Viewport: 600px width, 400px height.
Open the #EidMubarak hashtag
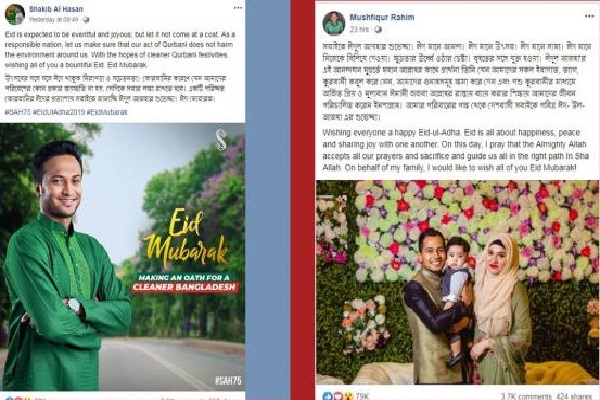coord(108,112)
